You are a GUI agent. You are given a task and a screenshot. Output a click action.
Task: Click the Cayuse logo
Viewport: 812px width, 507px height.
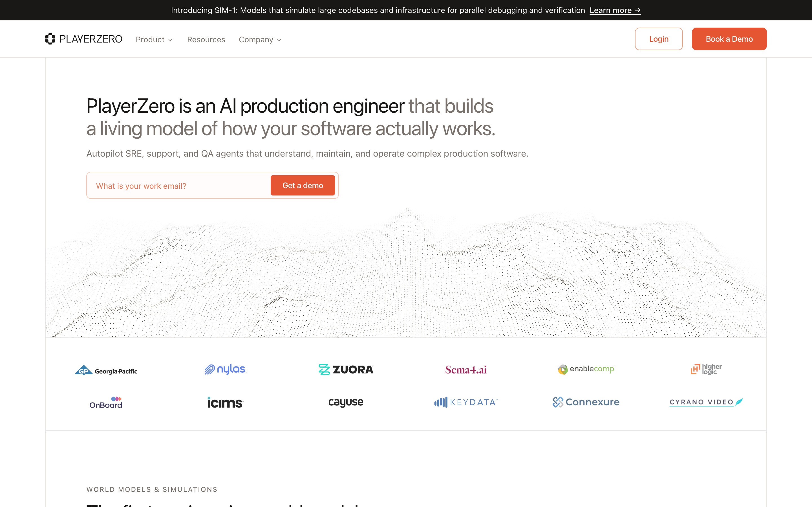click(x=346, y=402)
